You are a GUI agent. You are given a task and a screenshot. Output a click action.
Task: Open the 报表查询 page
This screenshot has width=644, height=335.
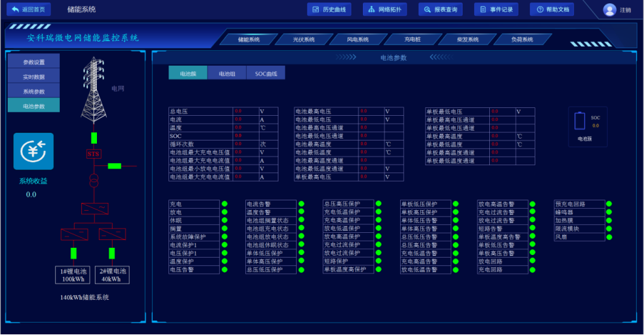440,10
